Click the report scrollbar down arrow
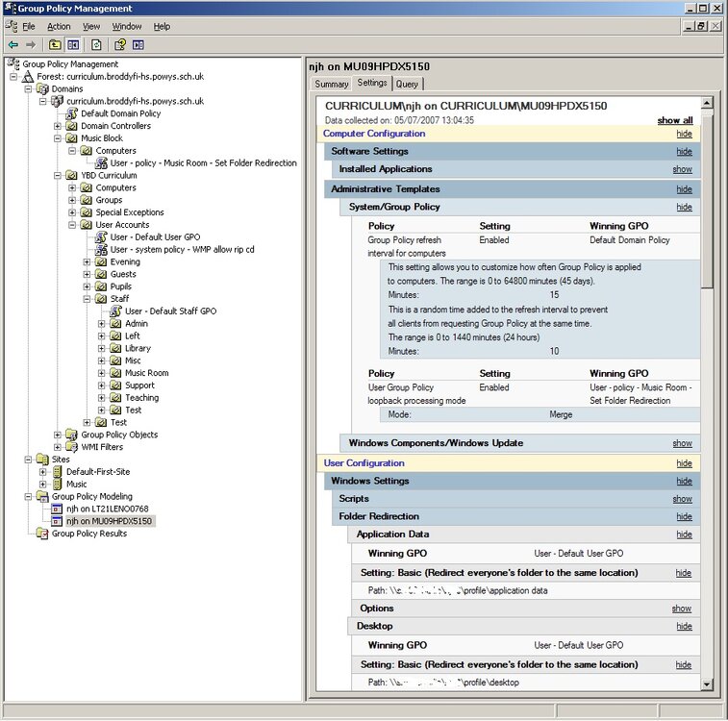This screenshot has height=721, width=728. click(x=707, y=684)
